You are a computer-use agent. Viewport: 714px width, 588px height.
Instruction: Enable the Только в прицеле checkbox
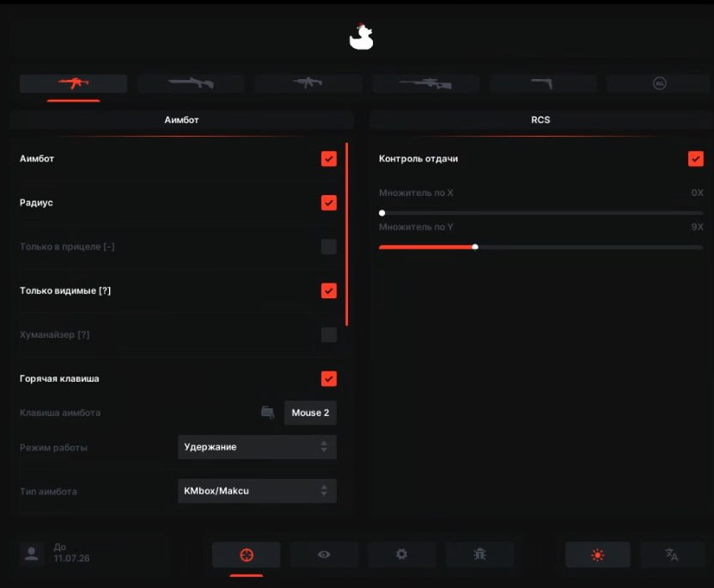(x=329, y=247)
